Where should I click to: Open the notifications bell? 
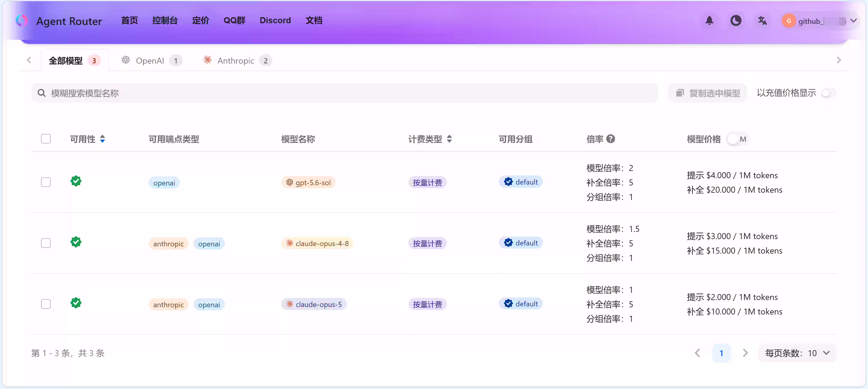(709, 21)
